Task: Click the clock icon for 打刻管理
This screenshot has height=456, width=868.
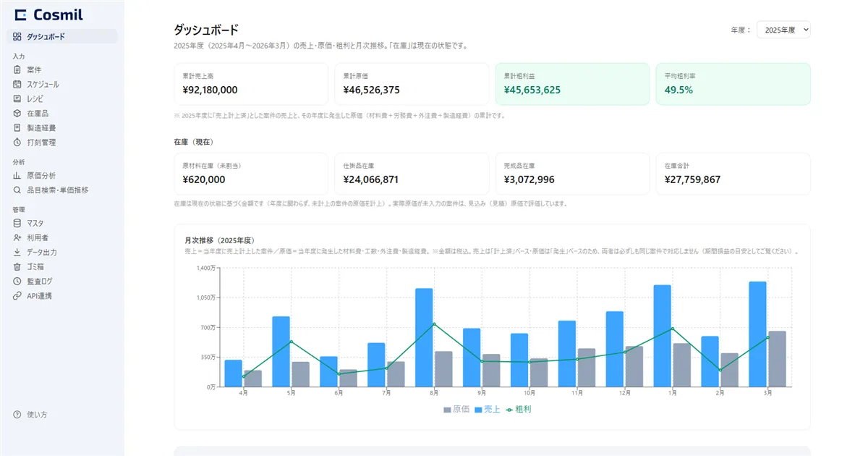Action: point(17,143)
